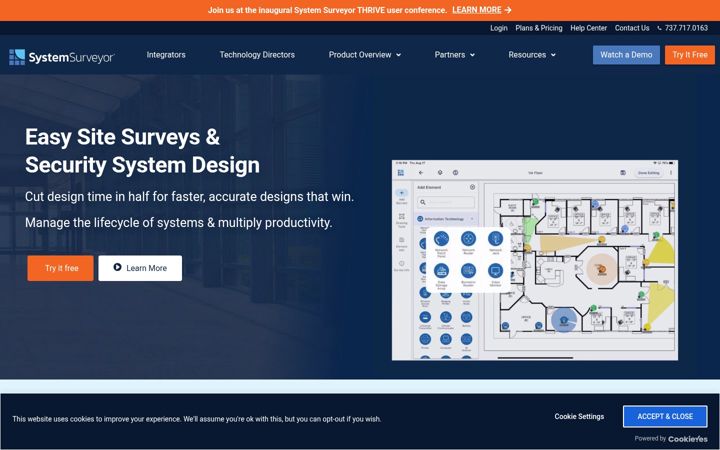Open the Integrators menu item
The height and width of the screenshot is (450, 720).
[x=166, y=55]
